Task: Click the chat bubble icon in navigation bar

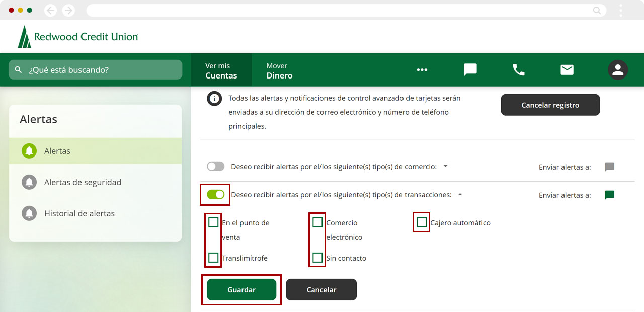Action: coord(470,70)
